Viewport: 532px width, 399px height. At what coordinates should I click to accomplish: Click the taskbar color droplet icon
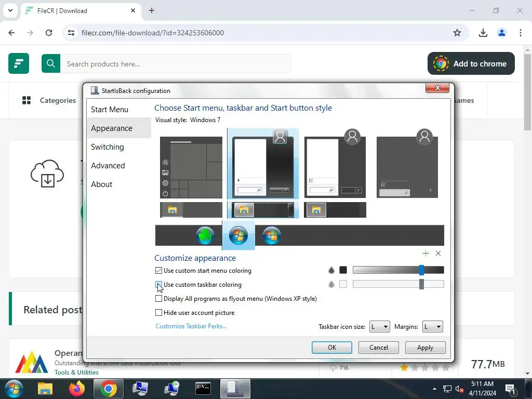(x=331, y=284)
